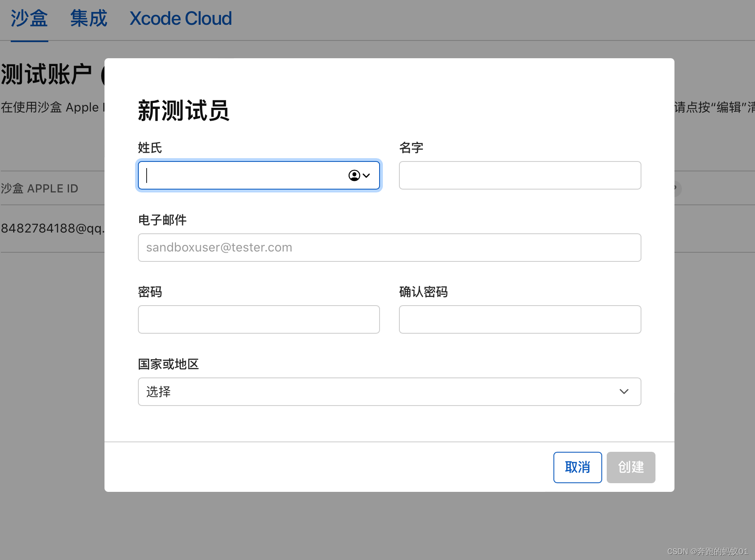The image size is (755, 560).
Task: Expand the autofill chevron inside the 姓氏 field
Action: 367,176
